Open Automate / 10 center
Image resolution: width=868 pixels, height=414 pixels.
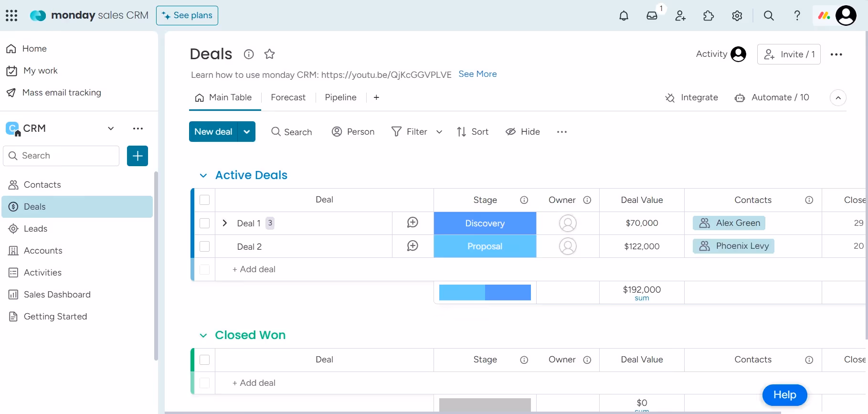[772, 97]
